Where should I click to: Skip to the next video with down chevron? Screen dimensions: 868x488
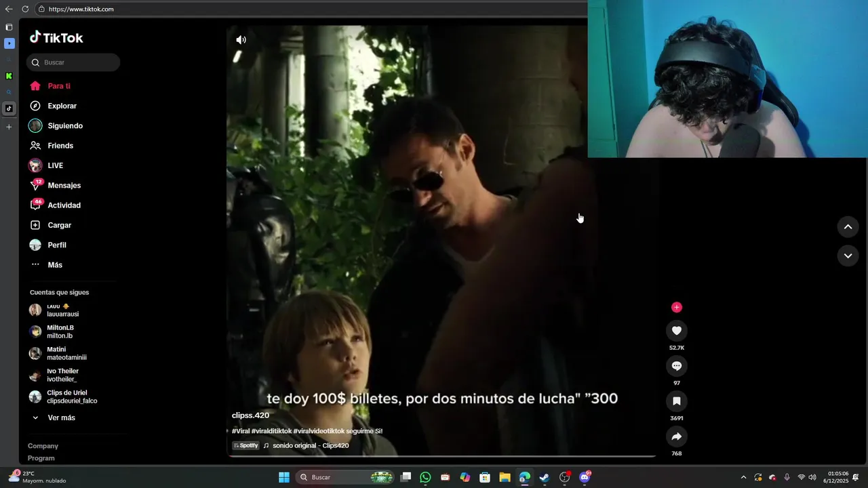tap(848, 256)
